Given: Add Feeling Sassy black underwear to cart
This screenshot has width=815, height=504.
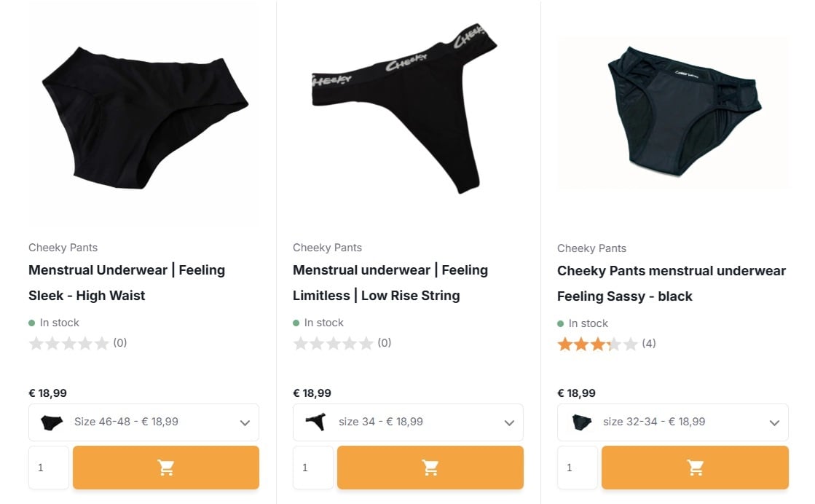Looking at the screenshot, I should [x=695, y=468].
